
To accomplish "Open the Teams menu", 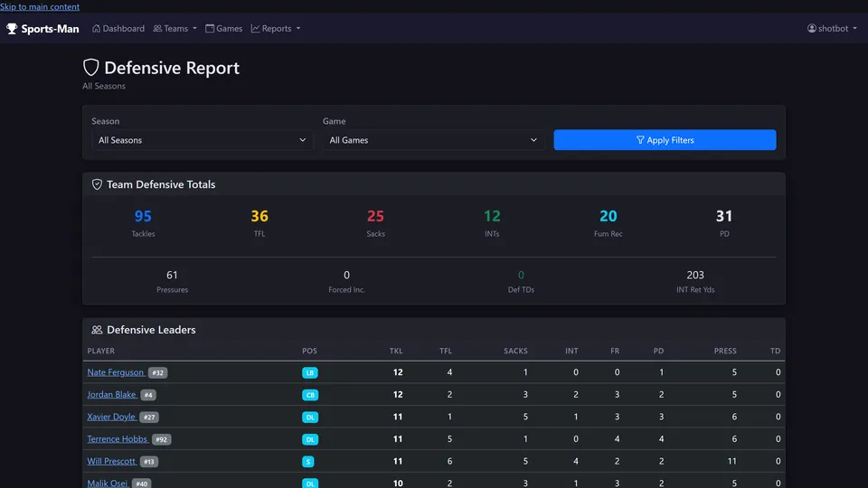I will tap(175, 28).
